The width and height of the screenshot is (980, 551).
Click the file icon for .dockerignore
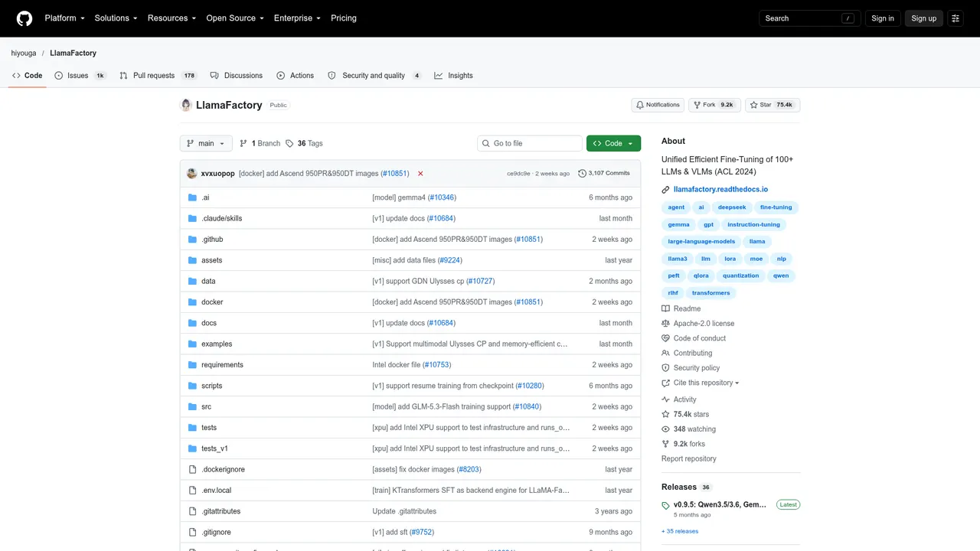click(193, 470)
